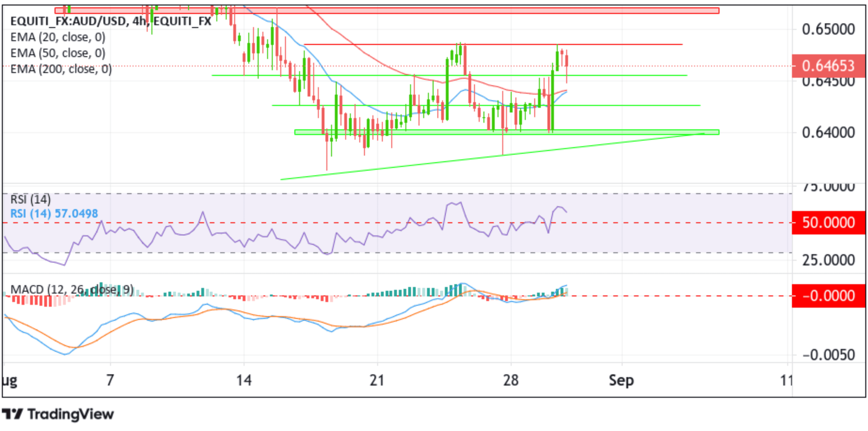Click the 0.64000 price axis label

pyautogui.click(x=828, y=132)
